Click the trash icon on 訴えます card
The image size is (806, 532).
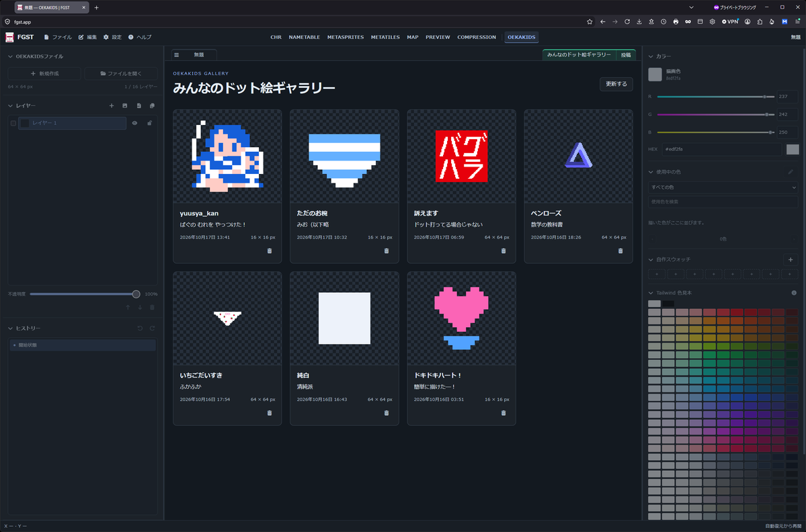click(x=503, y=251)
